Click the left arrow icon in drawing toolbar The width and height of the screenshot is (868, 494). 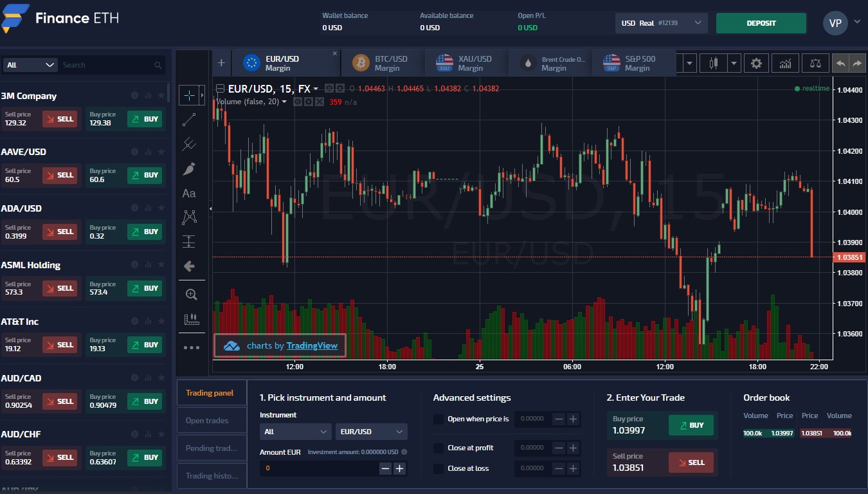click(x=189, y=266)
